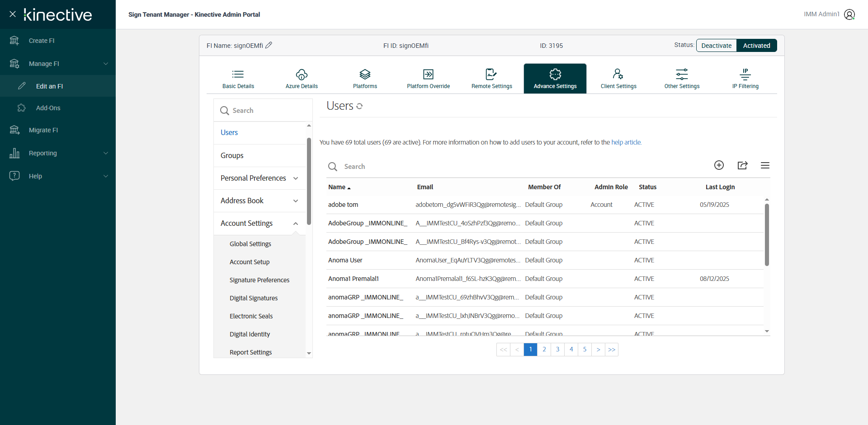The image size is (868, 425).
Task: Open the IMM Admin1 profile icon
Action: click(849, 14)
